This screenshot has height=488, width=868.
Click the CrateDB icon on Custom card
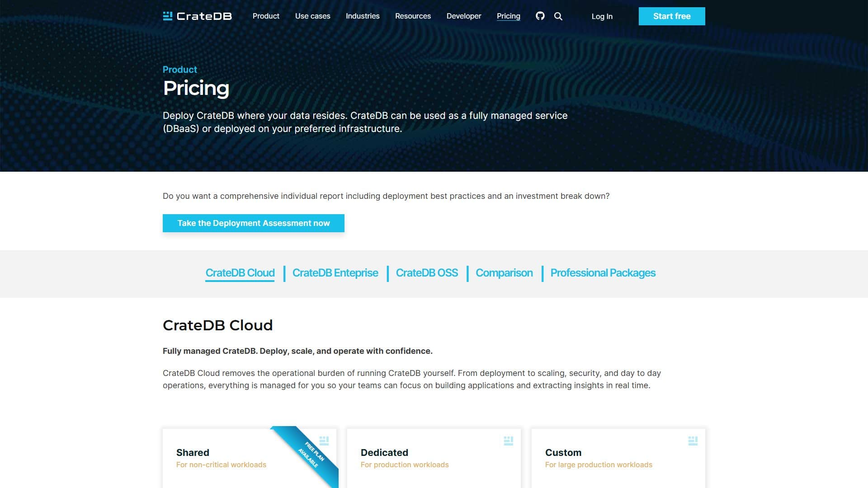tap(693, 441)
